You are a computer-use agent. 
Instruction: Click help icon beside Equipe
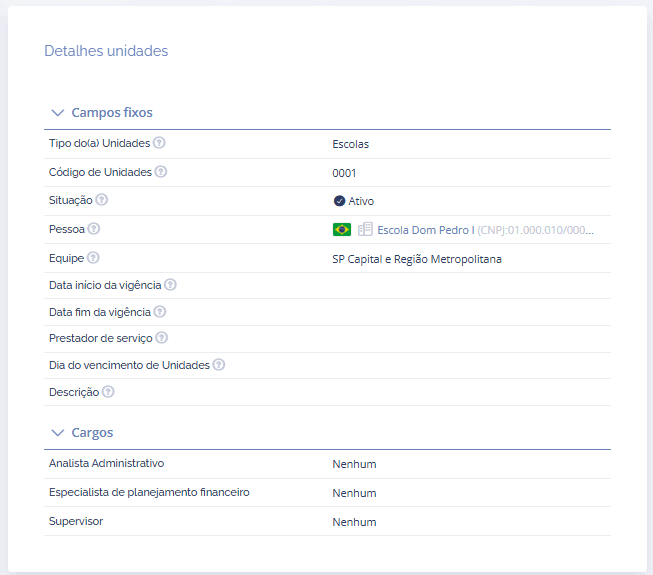(x=93, y=258)
